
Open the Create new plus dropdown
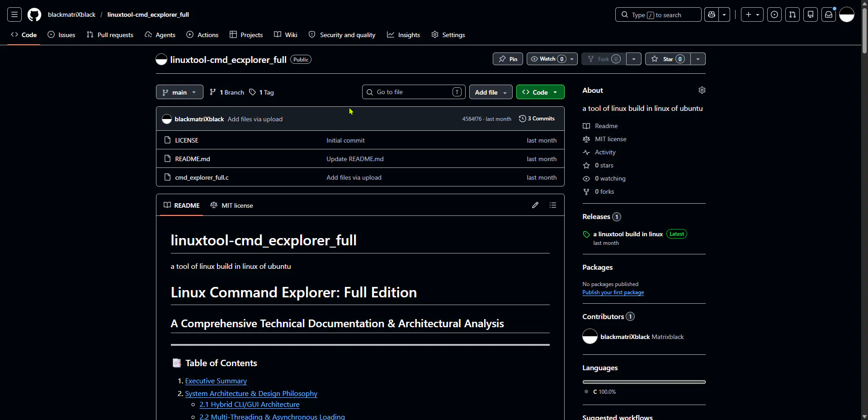pyautogui.click(x=752, y=14)
